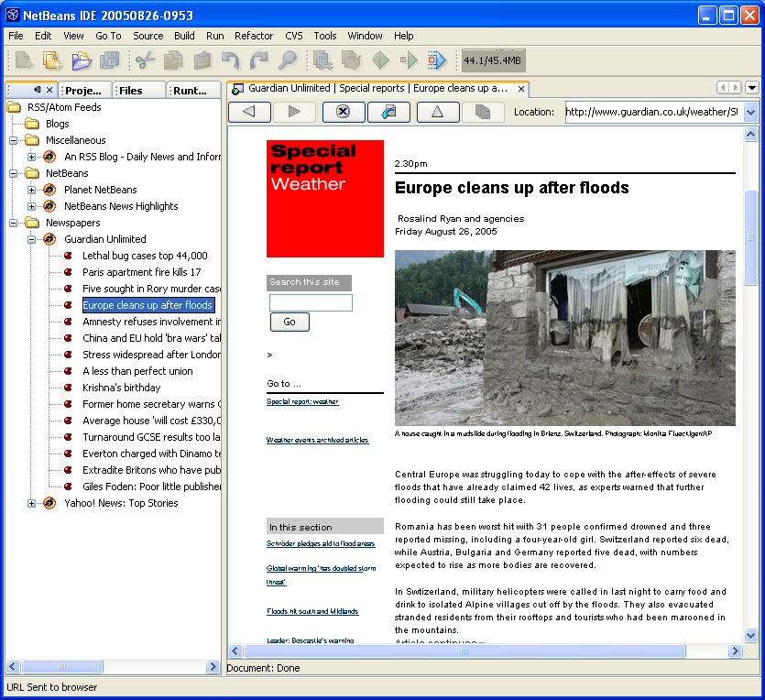
Task: Open the Location URL dropdown arrow
Action: click(750, 112)
